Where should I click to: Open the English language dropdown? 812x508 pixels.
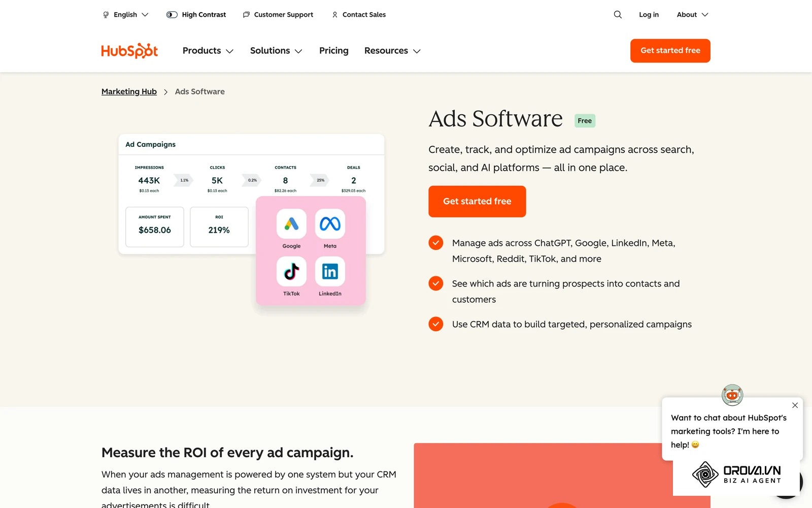click(x=126, y=15)
